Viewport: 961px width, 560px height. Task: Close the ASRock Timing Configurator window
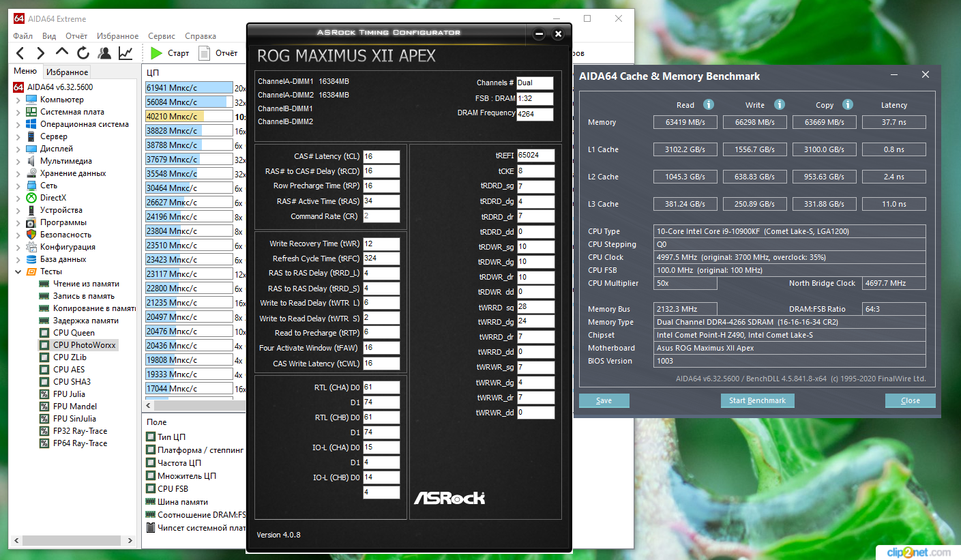point(558,33)
